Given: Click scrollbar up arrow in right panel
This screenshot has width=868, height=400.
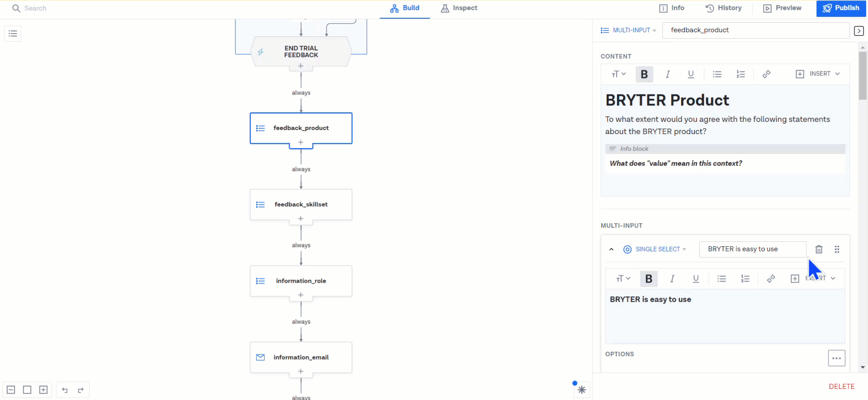Looking at the screenshot, I should 863,47.
